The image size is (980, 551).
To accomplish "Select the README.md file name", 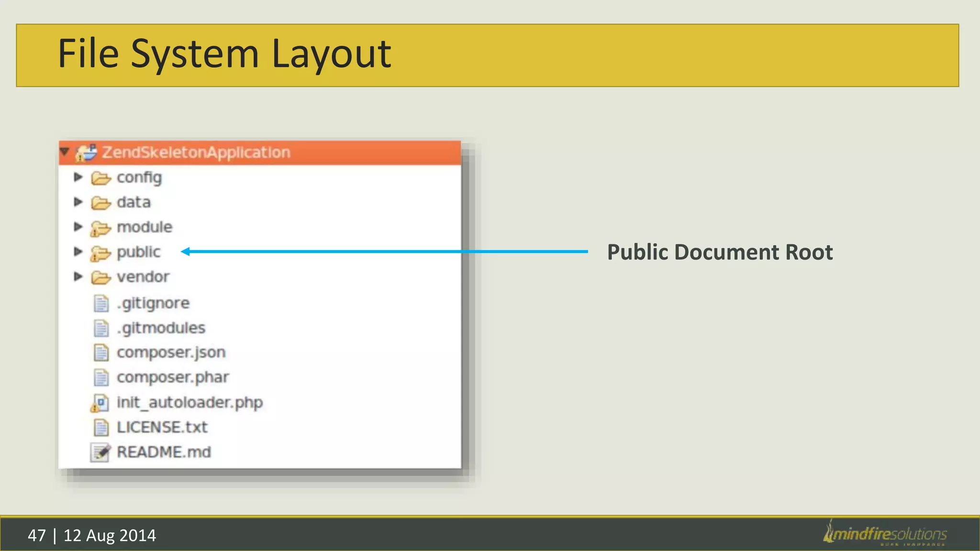I will [x=164, y=452].
